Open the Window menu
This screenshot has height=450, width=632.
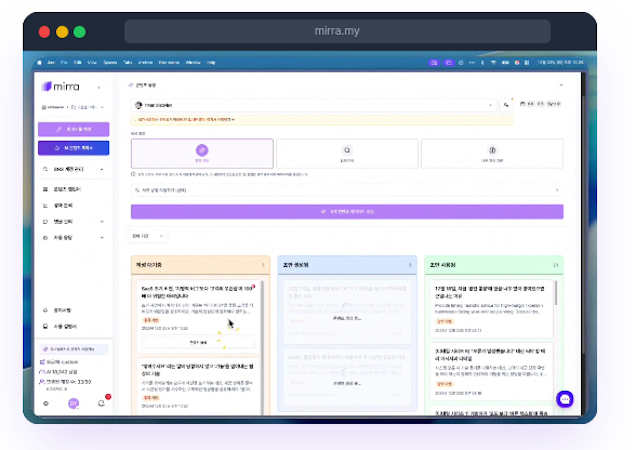(x=193, y=62)
